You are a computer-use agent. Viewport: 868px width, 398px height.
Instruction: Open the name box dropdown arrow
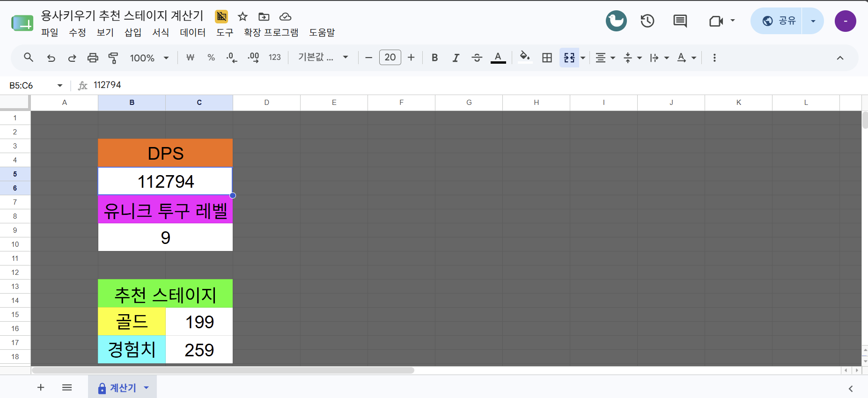pos(60,85)
